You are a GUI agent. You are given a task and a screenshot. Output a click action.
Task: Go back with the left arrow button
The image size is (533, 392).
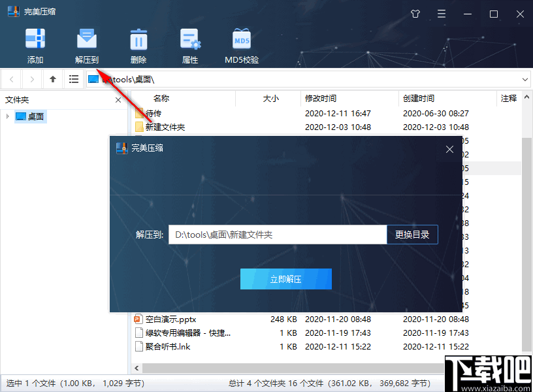[x=12, y=80]
